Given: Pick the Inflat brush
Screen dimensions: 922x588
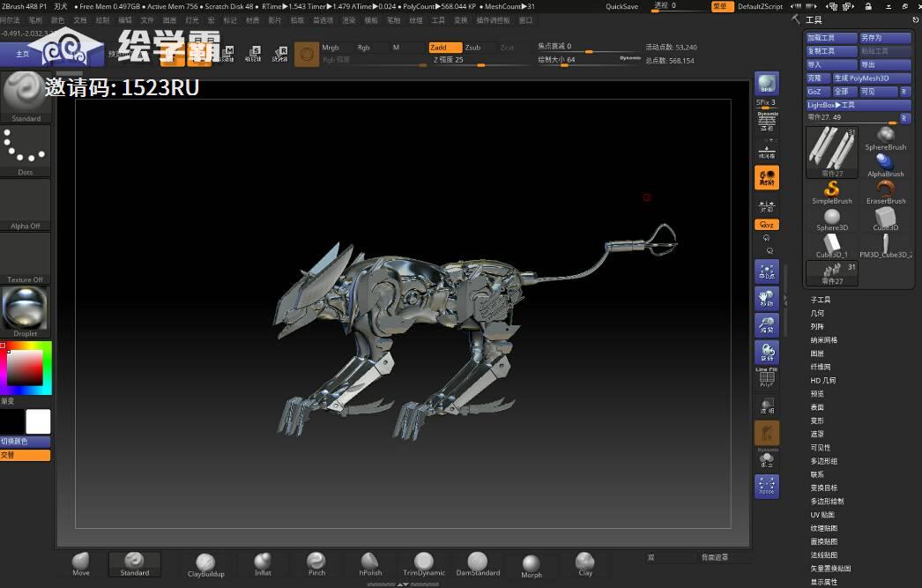Looking at the screenshot, I should point(263,564).
